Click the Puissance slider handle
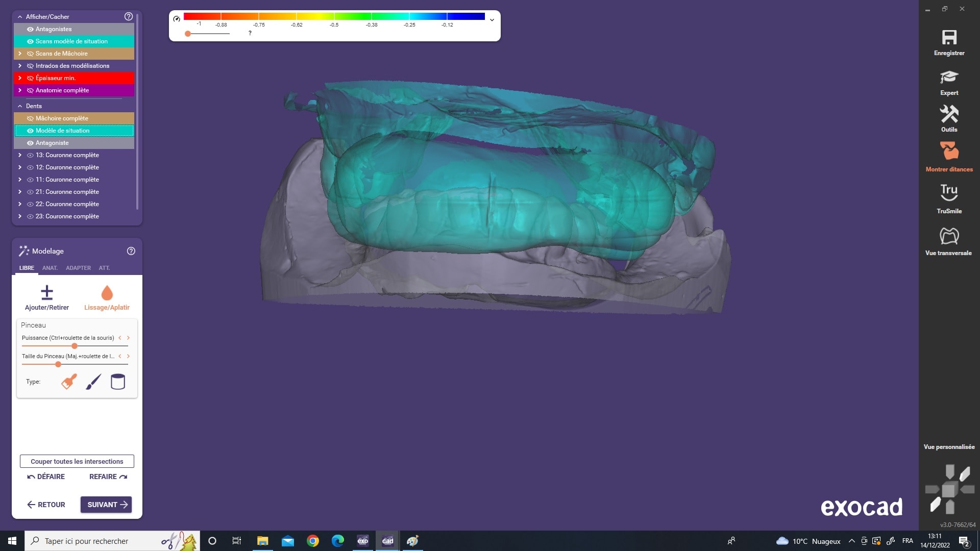 [75, 346]
